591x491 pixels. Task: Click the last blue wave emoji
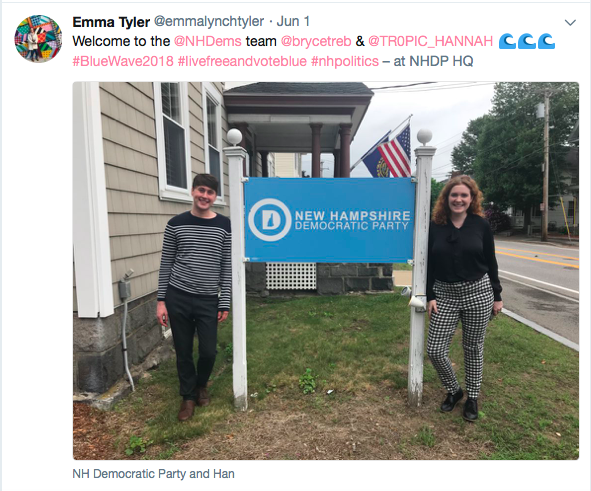[547, 41]
